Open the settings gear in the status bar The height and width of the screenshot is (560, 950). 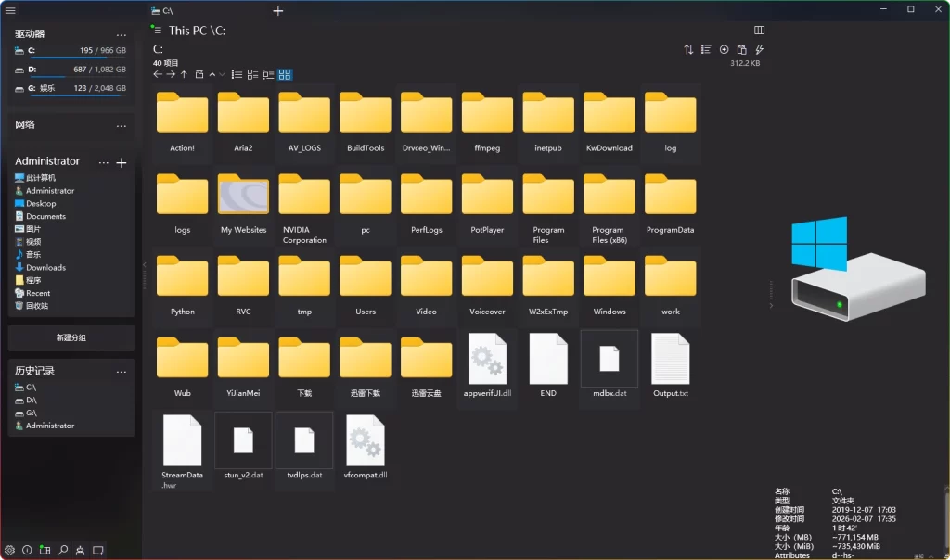9,550
